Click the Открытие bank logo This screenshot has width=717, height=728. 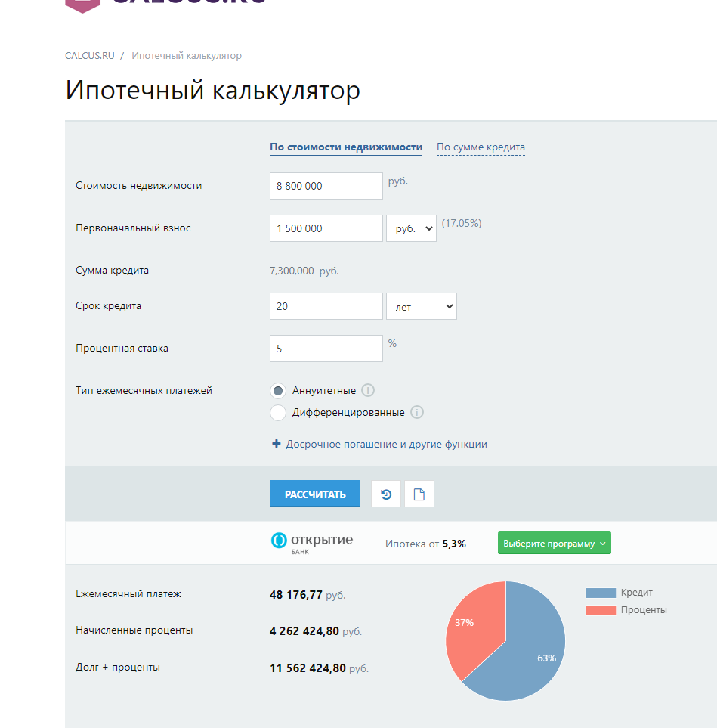pos(312,543)
